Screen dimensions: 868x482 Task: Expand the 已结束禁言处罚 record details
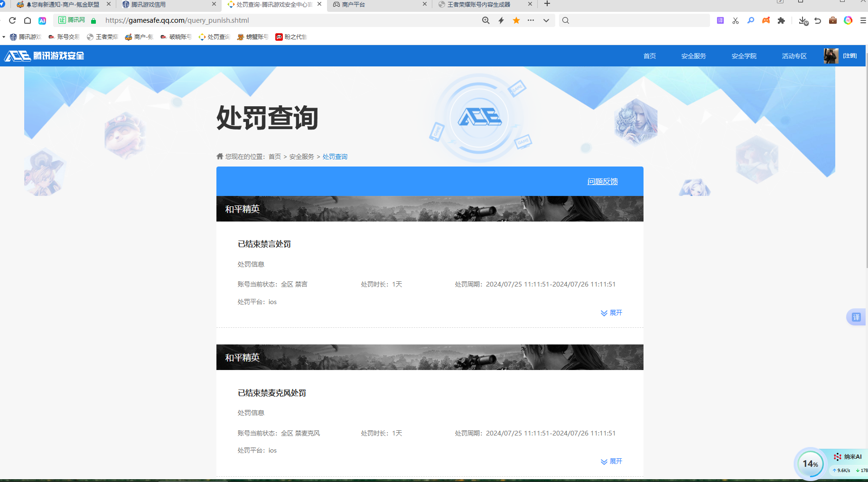pos(611,313)
